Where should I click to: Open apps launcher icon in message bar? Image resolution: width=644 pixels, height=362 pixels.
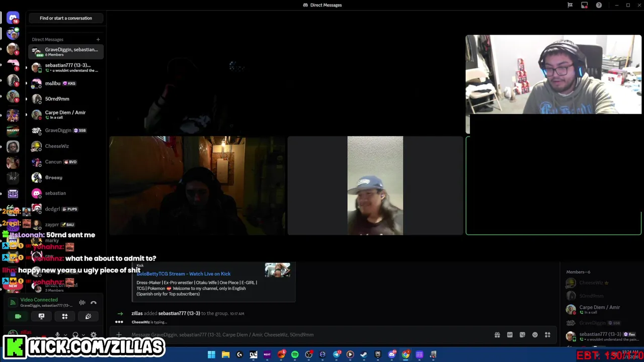[547, 335]
